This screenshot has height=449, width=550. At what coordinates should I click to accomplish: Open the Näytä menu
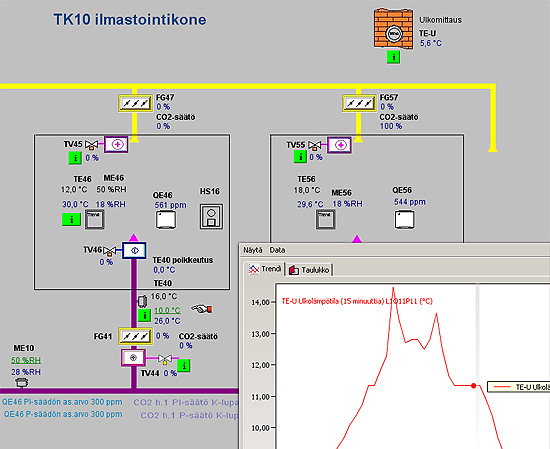coord(253,250)
